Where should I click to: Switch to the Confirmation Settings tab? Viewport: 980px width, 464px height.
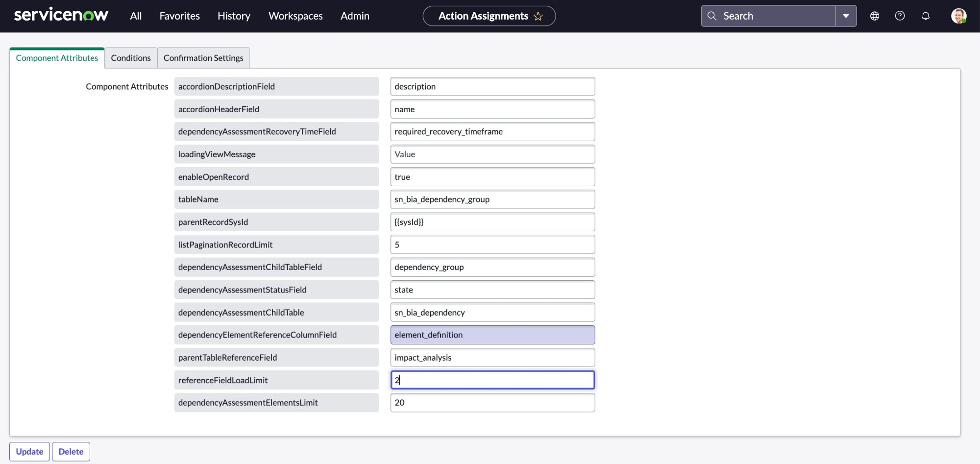203,58
